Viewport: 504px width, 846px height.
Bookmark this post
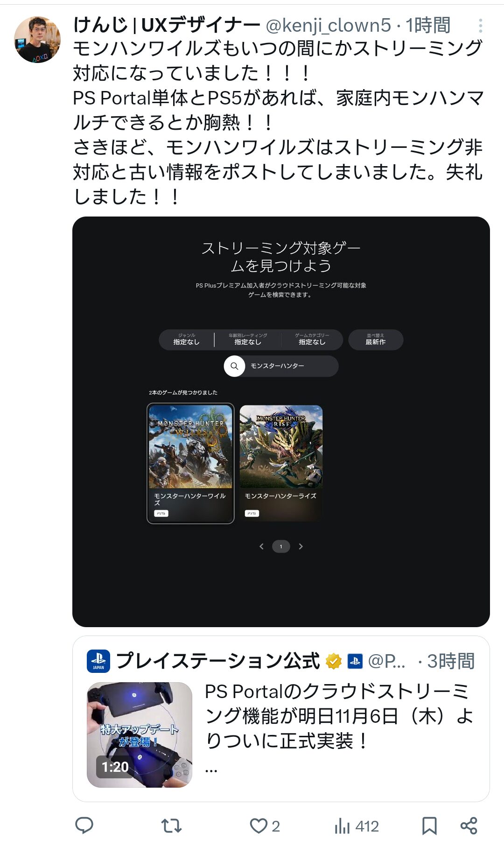(429, 826)
